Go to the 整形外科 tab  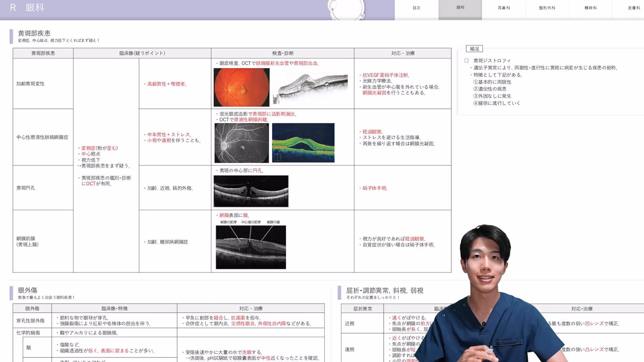547,8
